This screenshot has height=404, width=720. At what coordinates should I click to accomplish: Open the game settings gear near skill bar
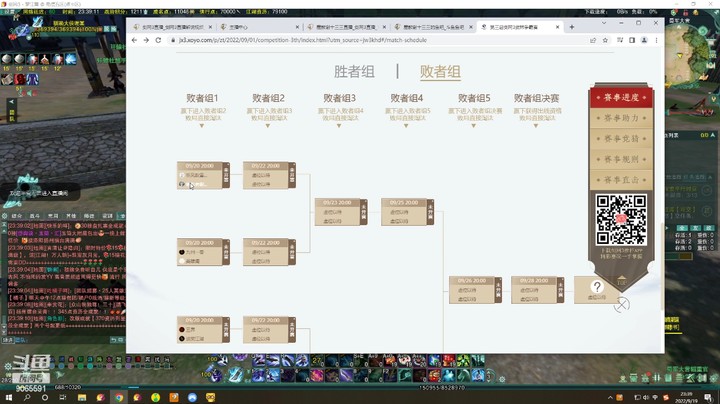[502, 379]
